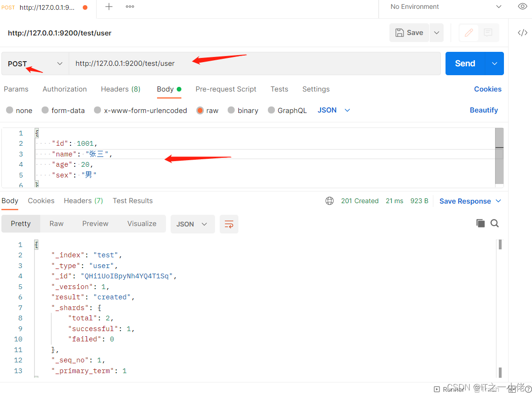This screenshot has width=532, height=396.
Task: Copy the response using copy icon
Action: [x=480, y=223]
